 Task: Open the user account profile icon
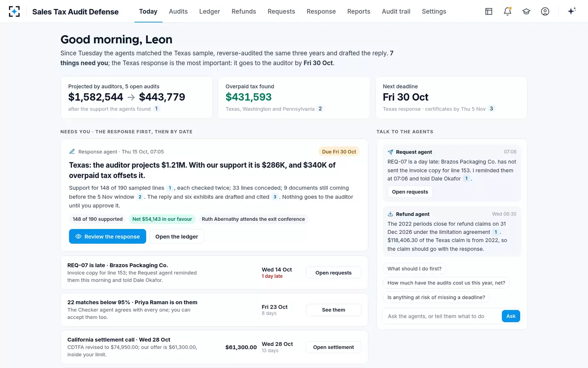(545, 11)
